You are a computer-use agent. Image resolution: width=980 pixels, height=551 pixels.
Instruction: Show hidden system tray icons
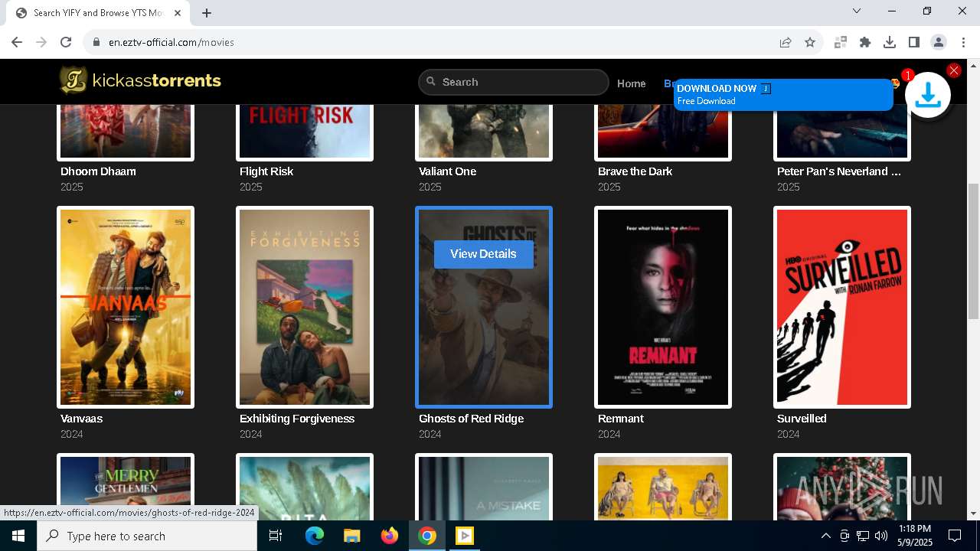point(825,536)
